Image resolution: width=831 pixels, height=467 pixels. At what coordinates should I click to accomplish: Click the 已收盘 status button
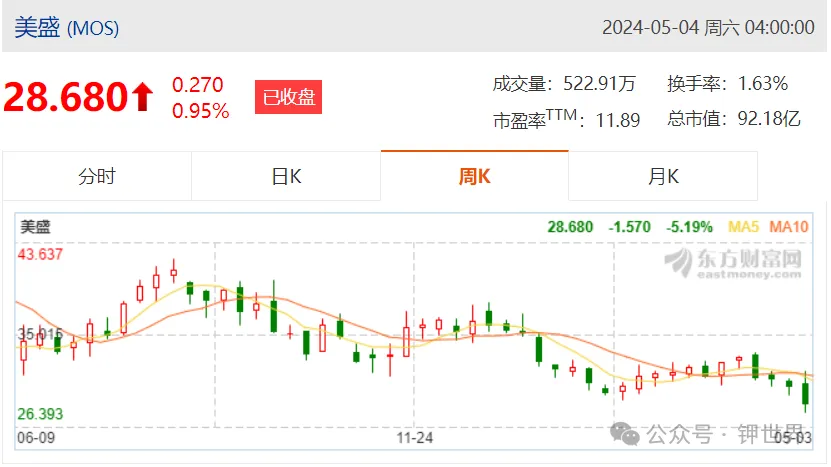click(x=288, y=97)
